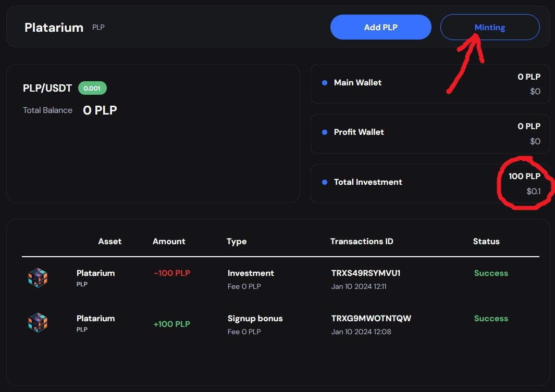
Task: Click Success status of Signup bonus row
Action: [x=491, y=318]
